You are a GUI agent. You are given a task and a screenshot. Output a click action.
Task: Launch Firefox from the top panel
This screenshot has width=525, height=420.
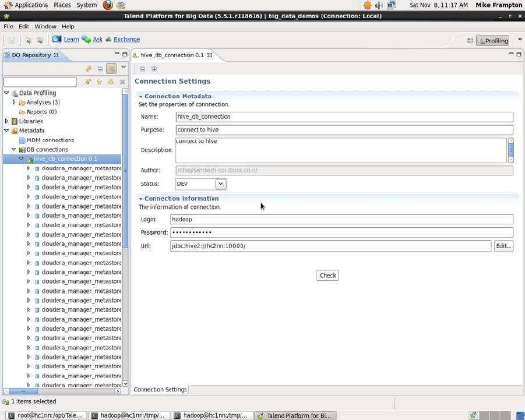(108, 5)
